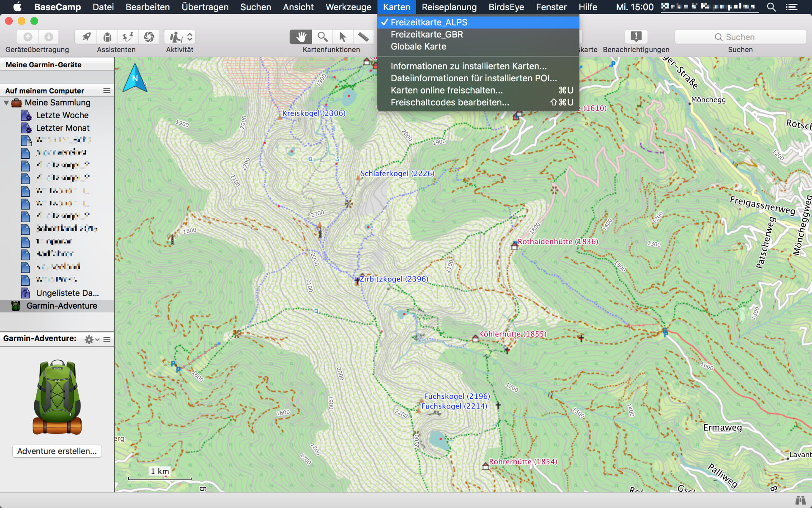Screen dimensions: 812x508
Task: Choose Globale Karte in the menu
Action: tap(478, 47)
